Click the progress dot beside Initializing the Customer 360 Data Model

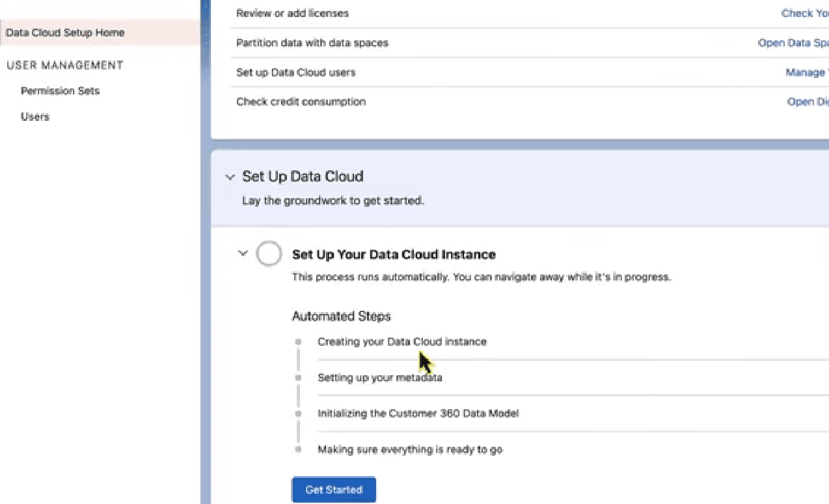pos(298,413)
